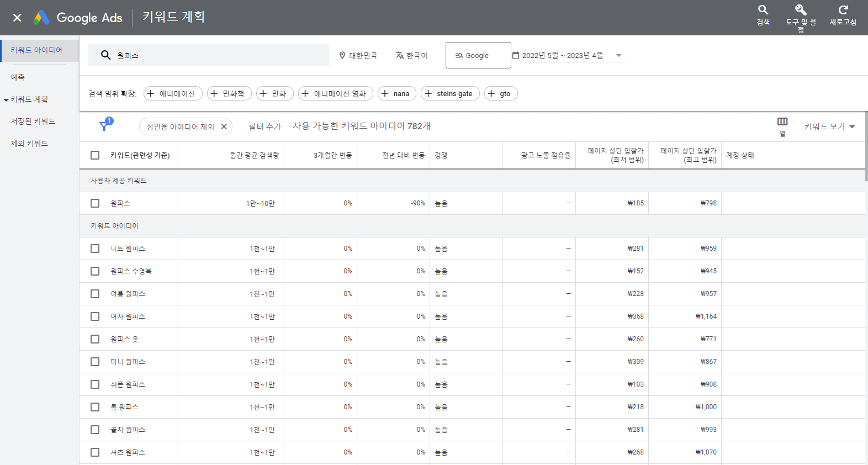
Task: Remove the 성인용 아이디어 제외 filter
Action: (224, 126)
